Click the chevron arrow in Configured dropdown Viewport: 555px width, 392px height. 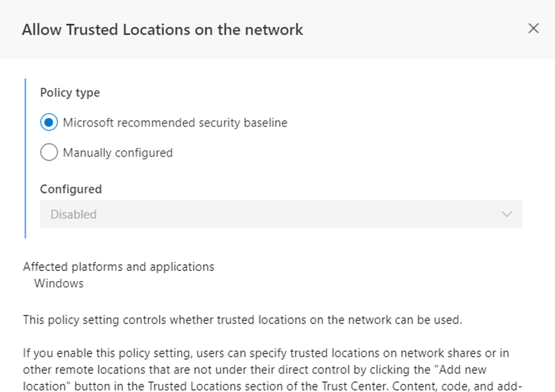[507, 215]
